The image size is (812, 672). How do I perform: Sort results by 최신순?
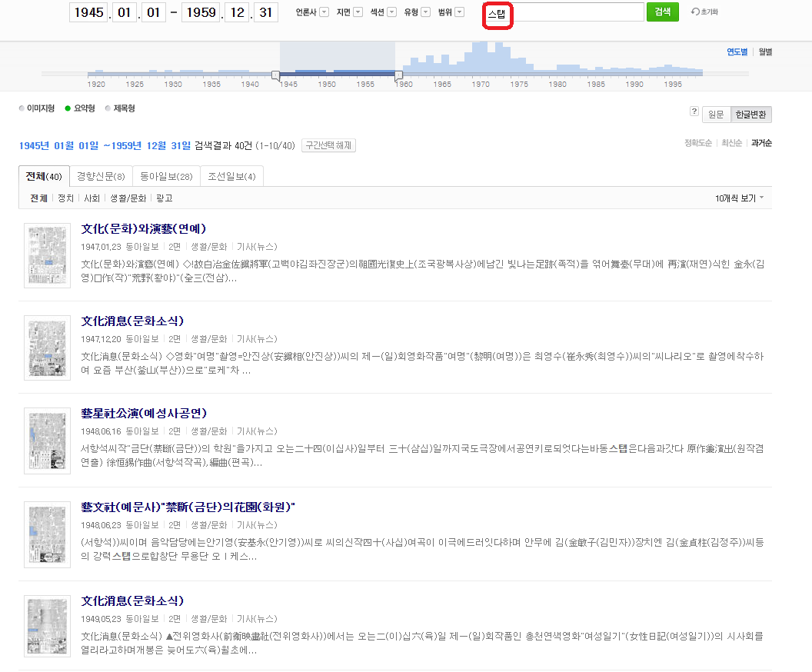(x=732, y=143)
